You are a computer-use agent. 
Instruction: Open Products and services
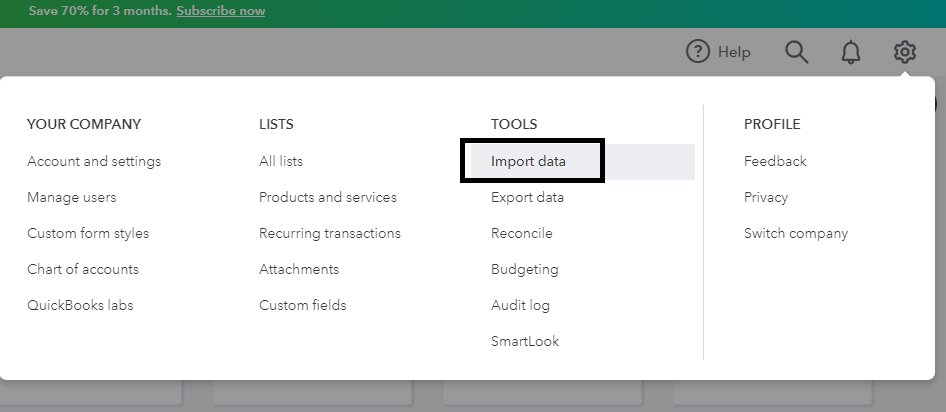(328, 197)
